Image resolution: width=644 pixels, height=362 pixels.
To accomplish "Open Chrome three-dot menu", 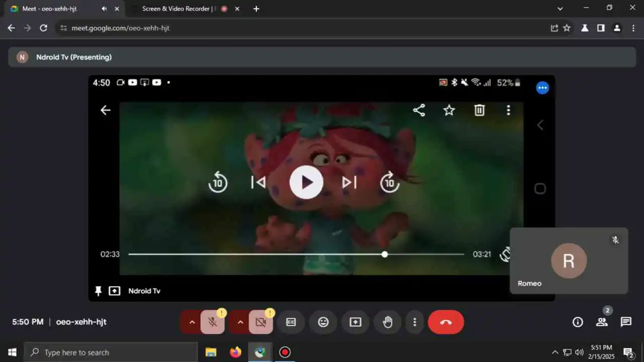I will tap(633, 28).
